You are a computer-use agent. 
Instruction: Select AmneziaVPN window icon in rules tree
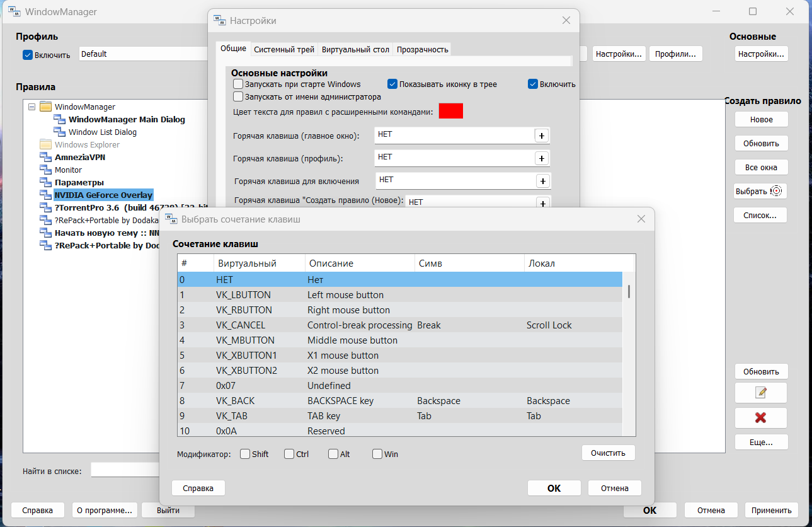(45, 158)
